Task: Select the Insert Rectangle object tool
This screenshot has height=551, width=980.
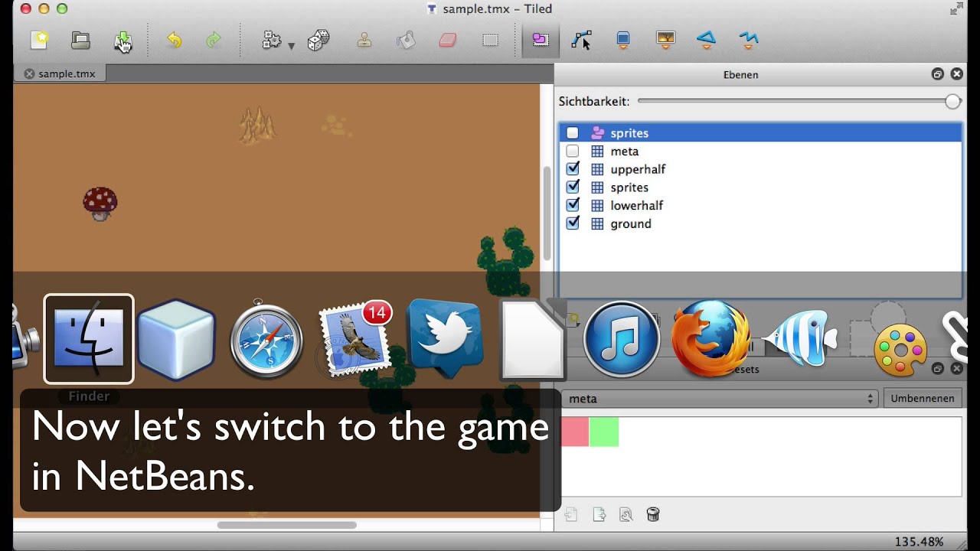Action: click(x=623, y=40)
